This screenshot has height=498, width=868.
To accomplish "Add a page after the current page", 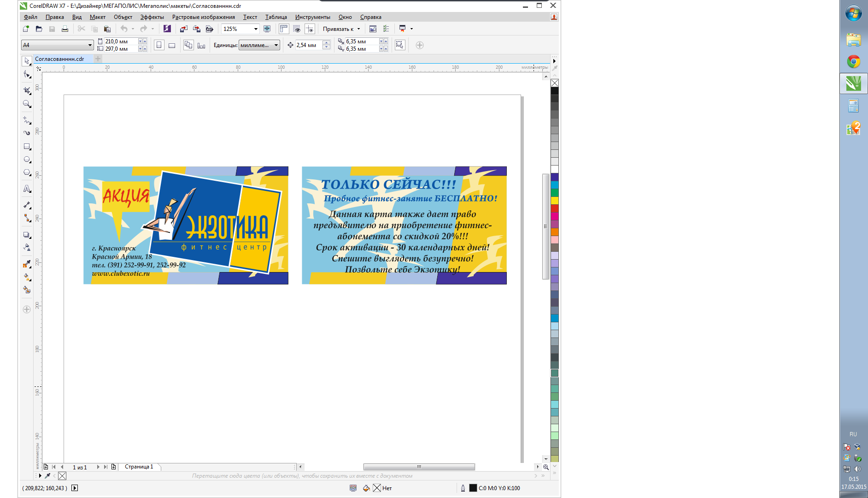I will click(x=113, y=467).
